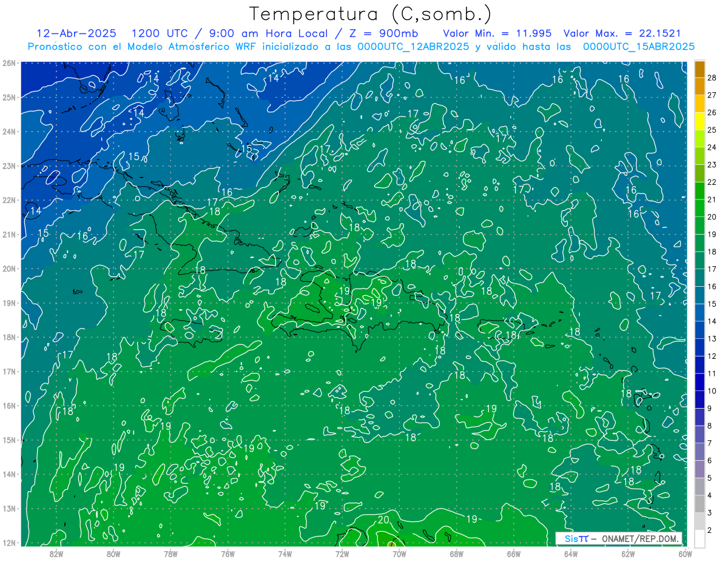Click the "78W" longitude axis label

point(170,554)
